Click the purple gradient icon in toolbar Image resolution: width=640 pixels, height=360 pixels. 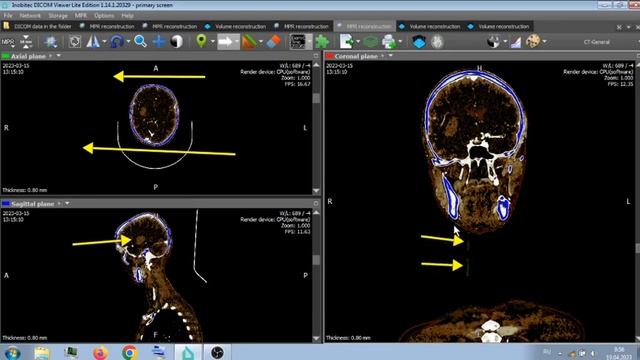click(516, 42)
